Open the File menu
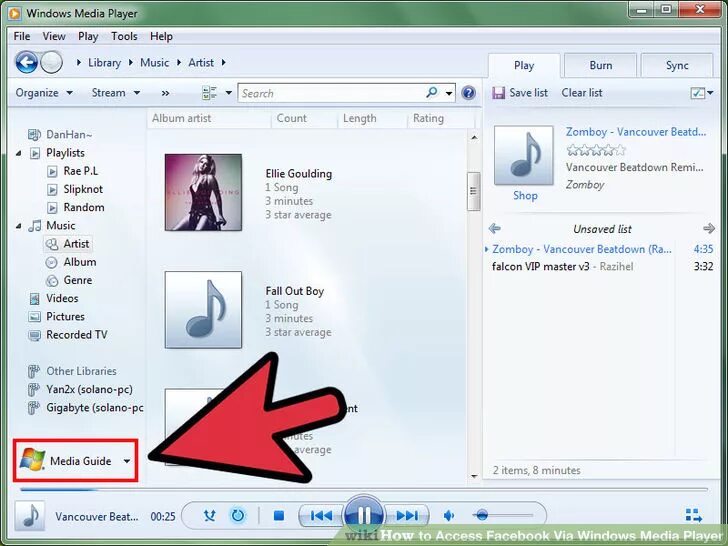728x546 pixels. click(x=22, y=36)
